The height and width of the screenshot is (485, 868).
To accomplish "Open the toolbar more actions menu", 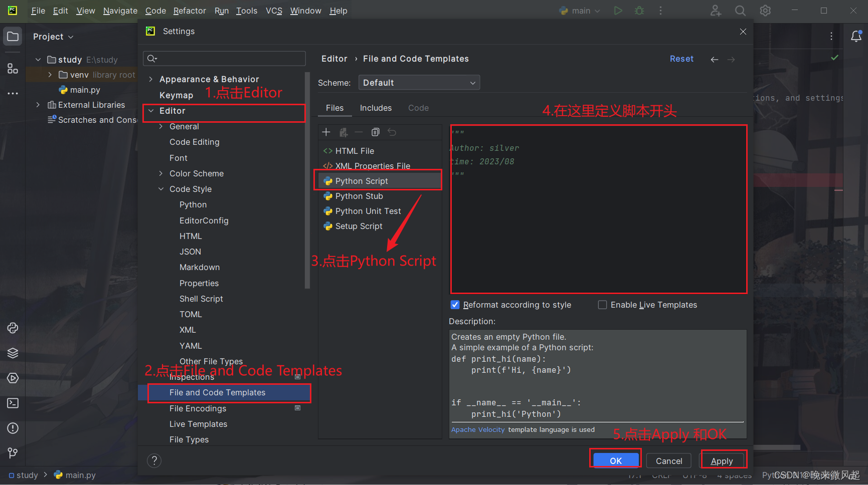I will point(660,11).
